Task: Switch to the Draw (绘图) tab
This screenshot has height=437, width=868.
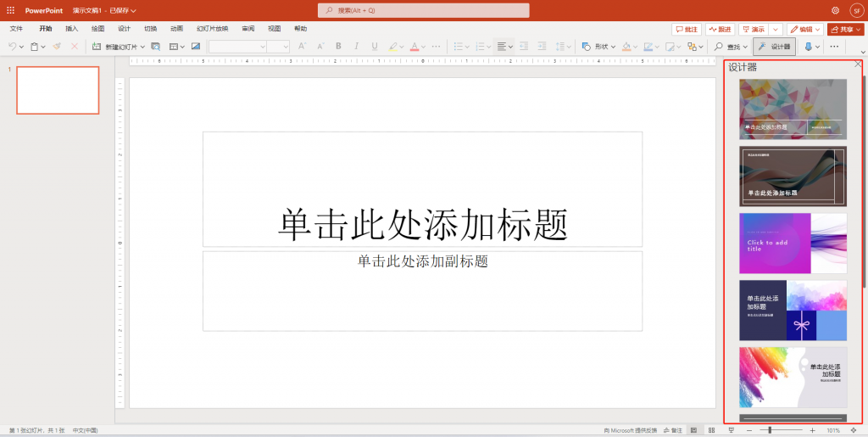Action: pos(98,29)
